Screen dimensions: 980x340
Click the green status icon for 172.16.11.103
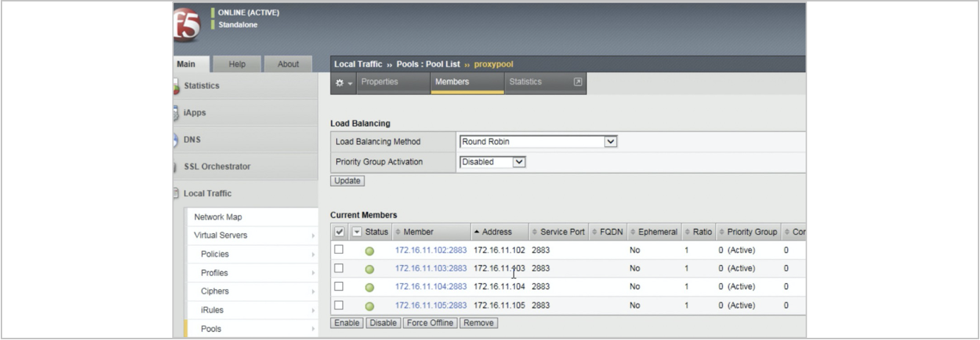[370, 269]
